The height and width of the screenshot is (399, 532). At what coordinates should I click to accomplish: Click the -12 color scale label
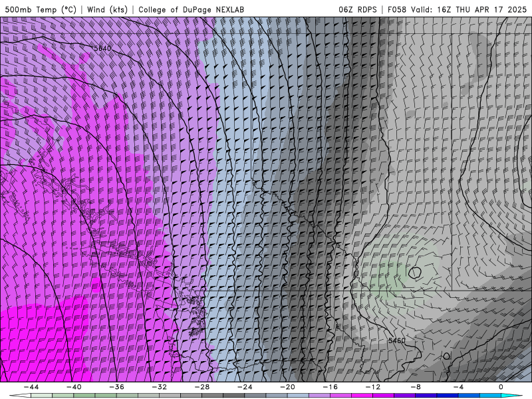tap(373, 387)
